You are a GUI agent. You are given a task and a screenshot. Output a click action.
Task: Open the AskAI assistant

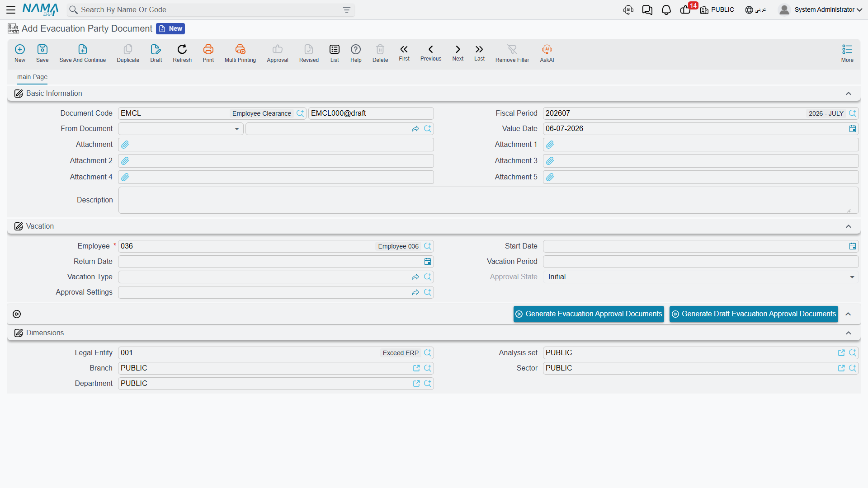tap(547, 53)
